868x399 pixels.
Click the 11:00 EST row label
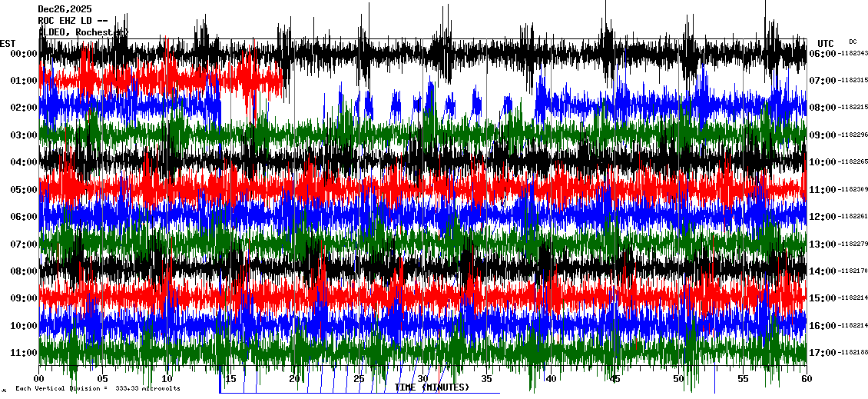coord(25,353)
